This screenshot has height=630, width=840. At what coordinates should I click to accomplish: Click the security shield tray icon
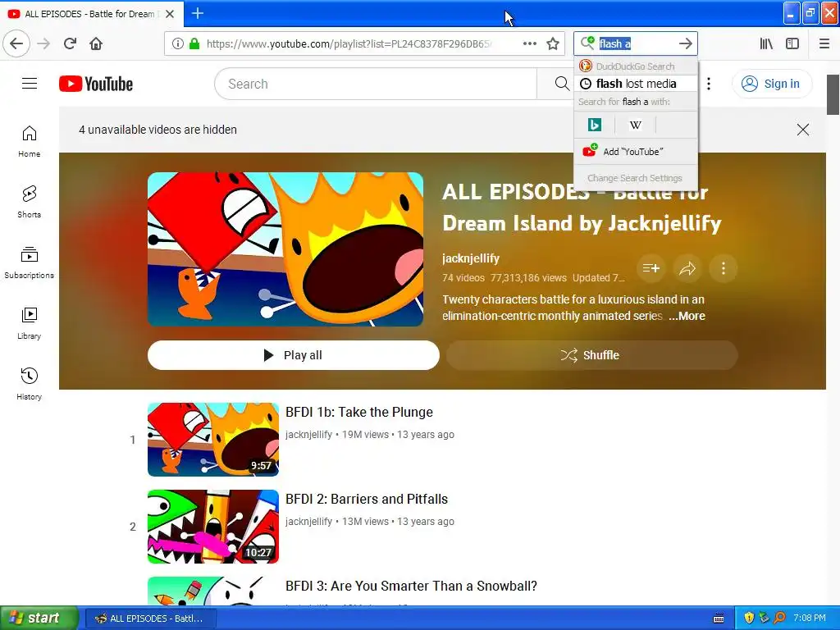(749, 619)
